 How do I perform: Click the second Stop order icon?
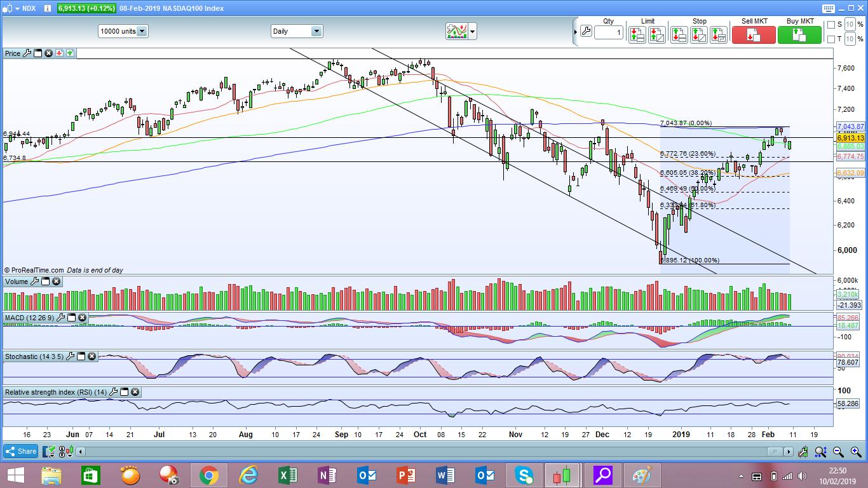(699, 34)
